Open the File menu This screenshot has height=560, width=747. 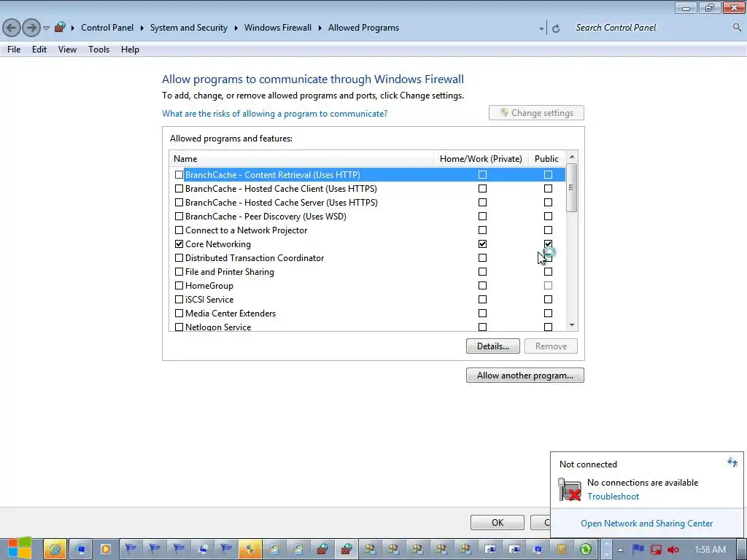coord(14,50)
